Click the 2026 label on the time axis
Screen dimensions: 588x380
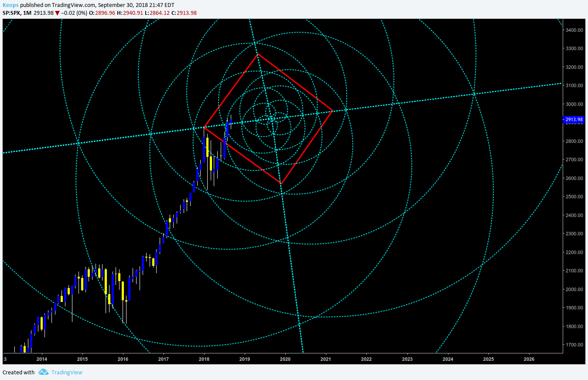pos(529,360)
